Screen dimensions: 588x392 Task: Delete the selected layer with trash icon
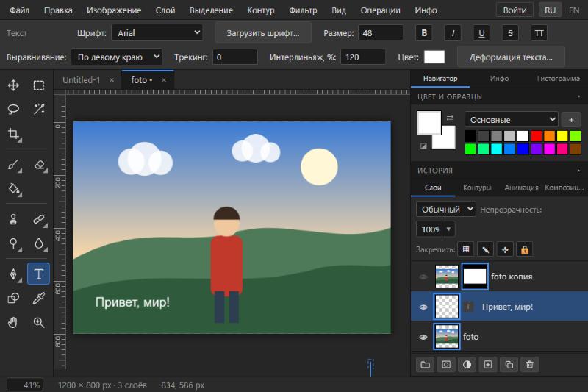[529, 365]
